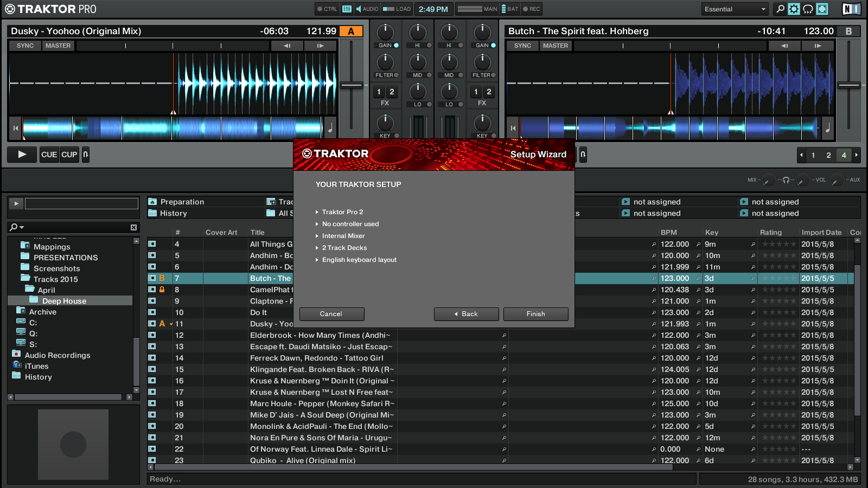The width and height of the screenshot is (868, 488).
Task: Toggle the right channel KEY lock dot
Action: (493, 136)
